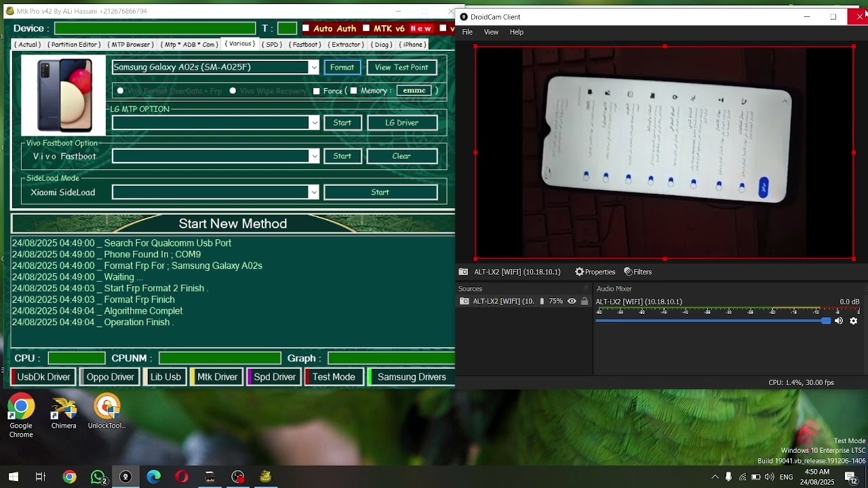
Task: Expand the Samsung Galaxy A02s model dropdown
Action: [313, 67]
